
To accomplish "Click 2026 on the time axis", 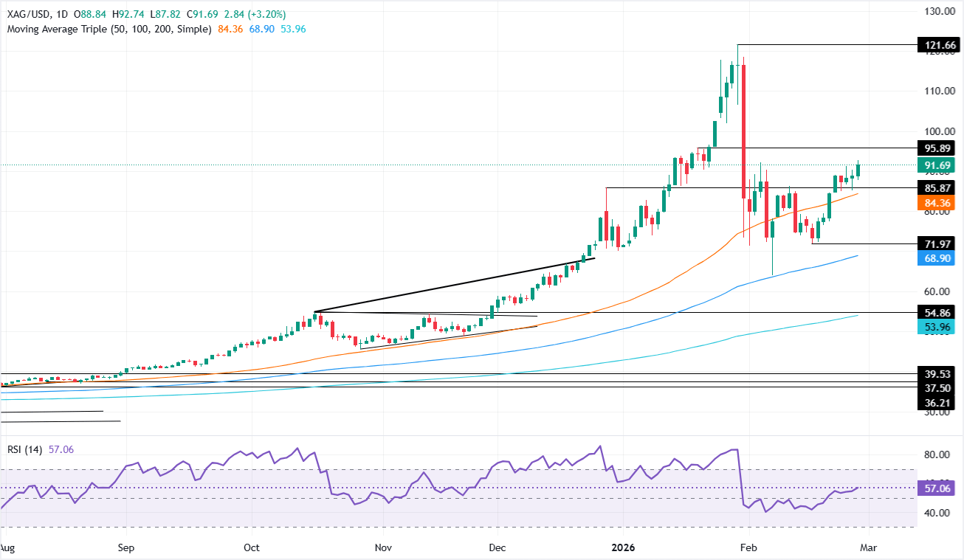I will 622,548.
